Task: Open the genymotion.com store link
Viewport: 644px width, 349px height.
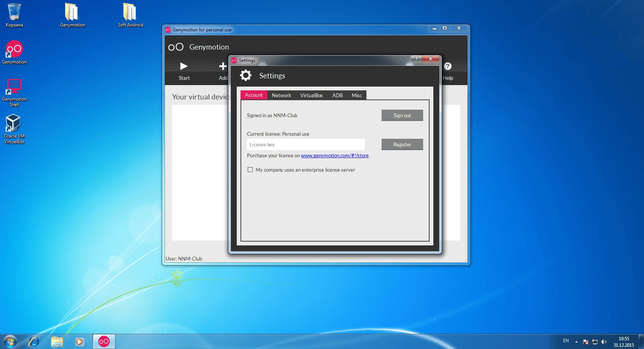Action: (x=335, y=155)
